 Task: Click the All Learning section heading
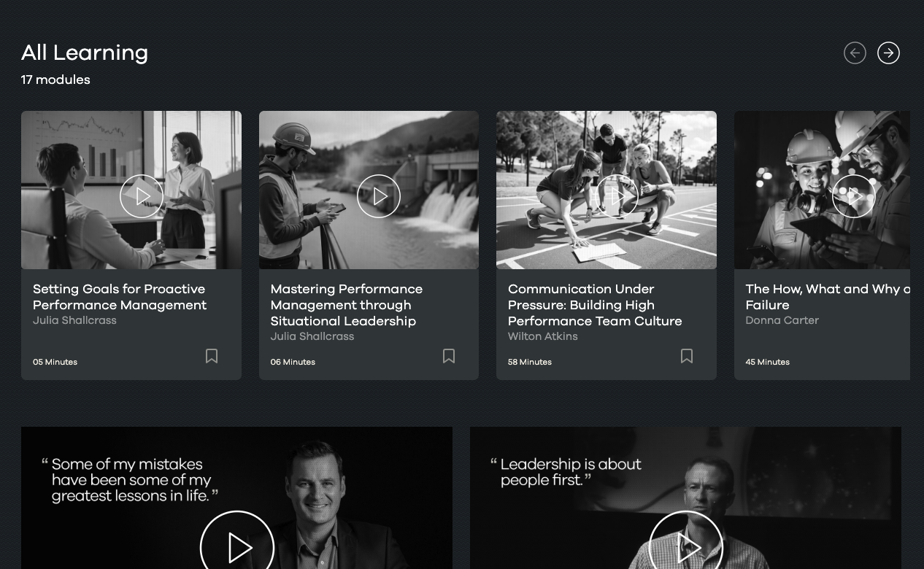85,53
